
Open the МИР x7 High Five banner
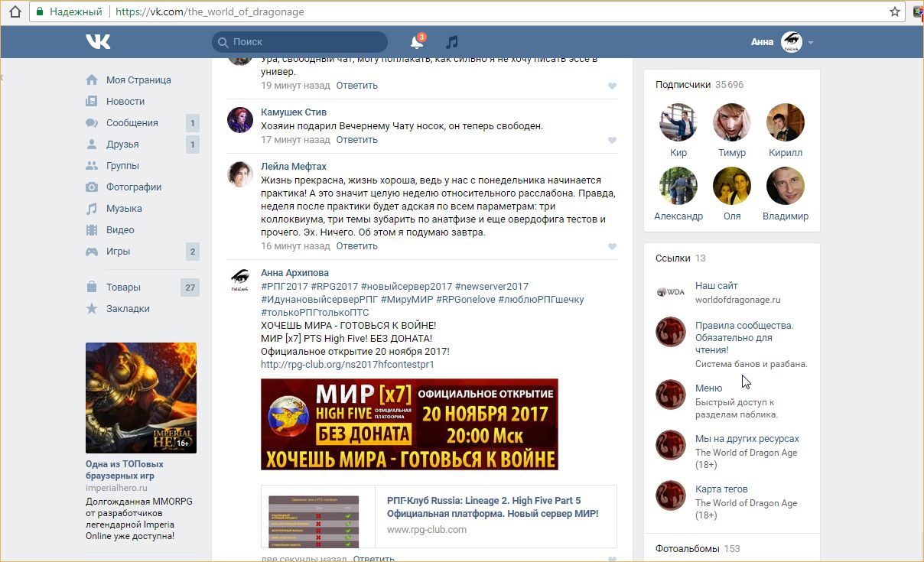pyautogui.click(x=409, y=424)
